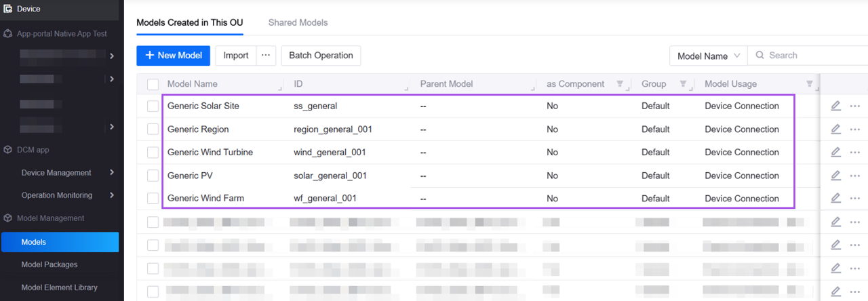Screen dimensions: 868x301
Task: Open more options for Generic Region row
Action: pyautogui.click(x=854, y=129)
